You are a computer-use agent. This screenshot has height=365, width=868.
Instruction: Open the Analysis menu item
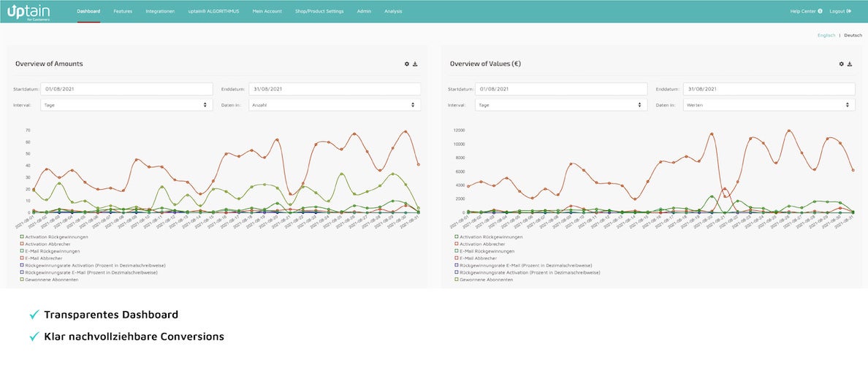tap(393, 12)
